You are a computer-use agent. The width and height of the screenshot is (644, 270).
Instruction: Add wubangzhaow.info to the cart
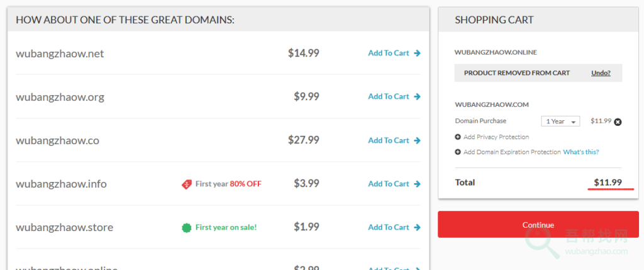(389, 184)
